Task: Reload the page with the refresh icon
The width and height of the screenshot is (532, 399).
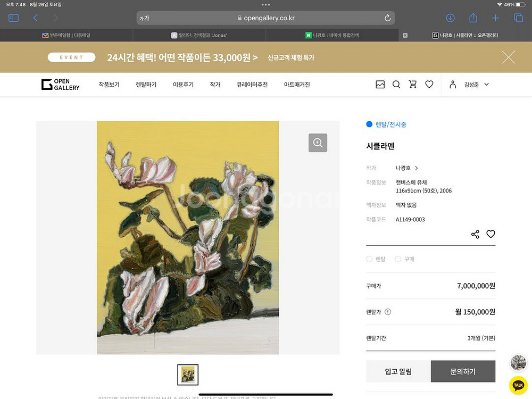Action: [x=387, y=18]
